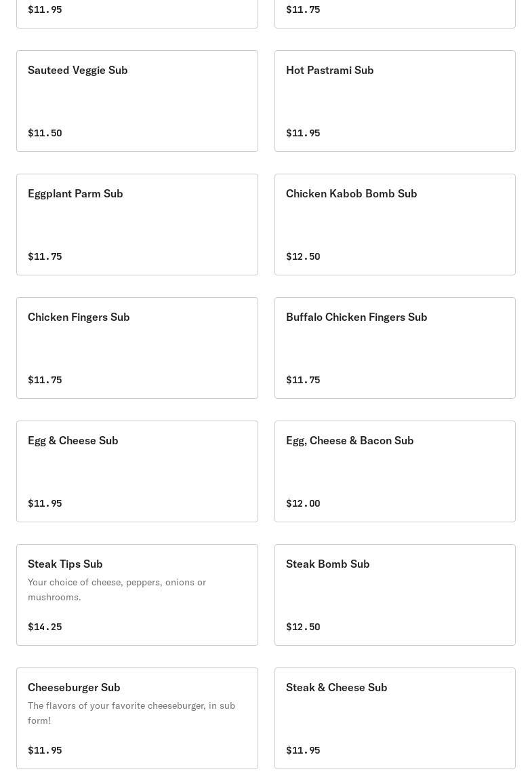Select Egg, Cheese & Bacon Sub
Screen dimensions: 532x776
(395, 471)
